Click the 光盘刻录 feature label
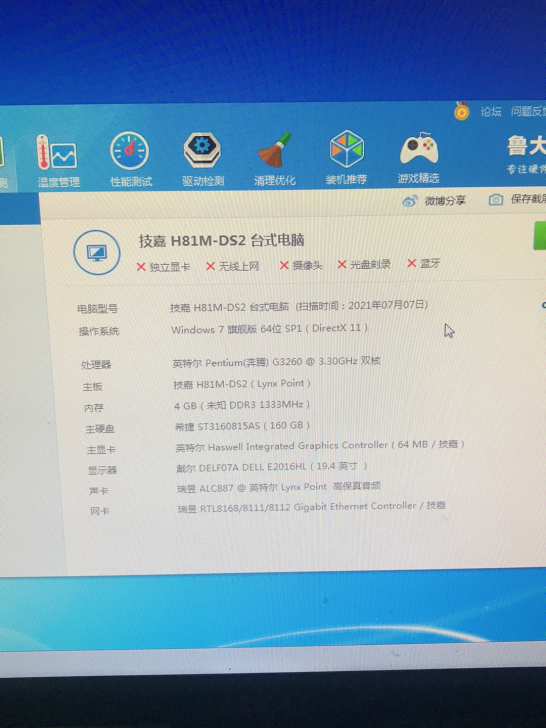Viewport: 546px width, 728px height. tap(370, 264)
